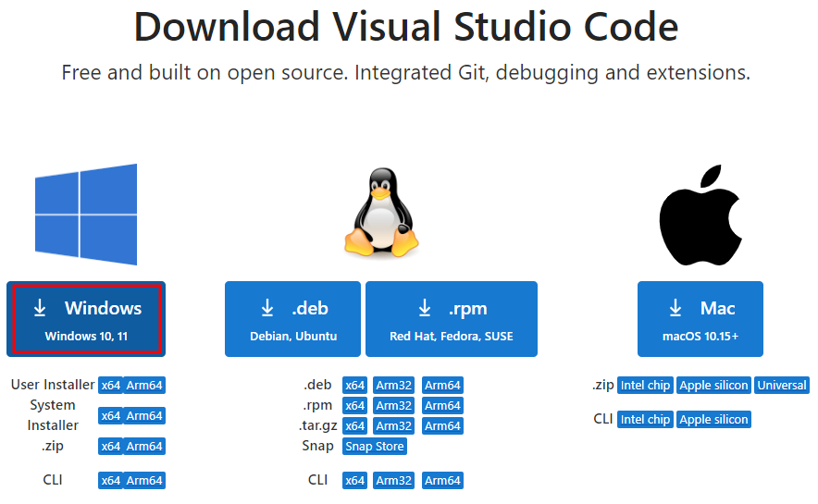Select Arm64 in Linux .rpm row
The image size is (818, 504).
(442, 405)
